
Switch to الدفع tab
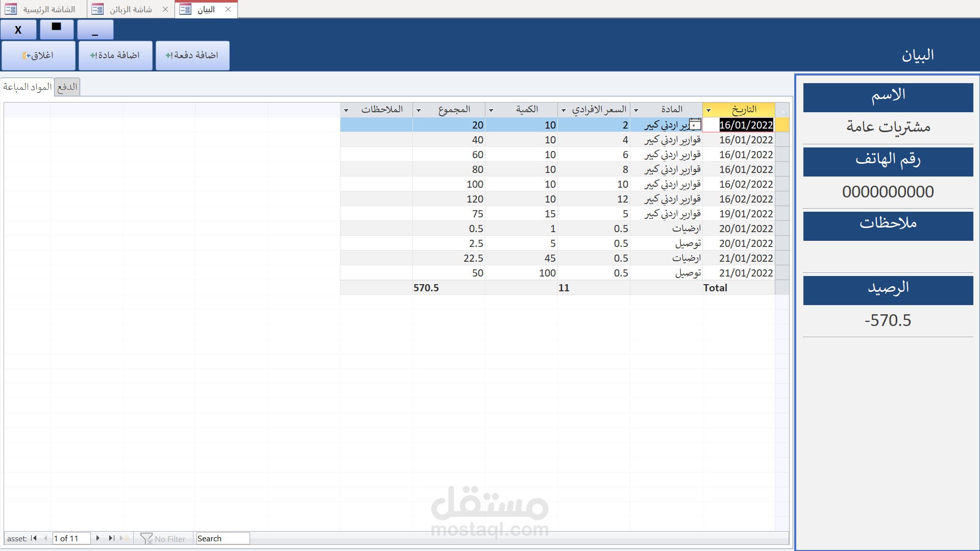point(67,87)
